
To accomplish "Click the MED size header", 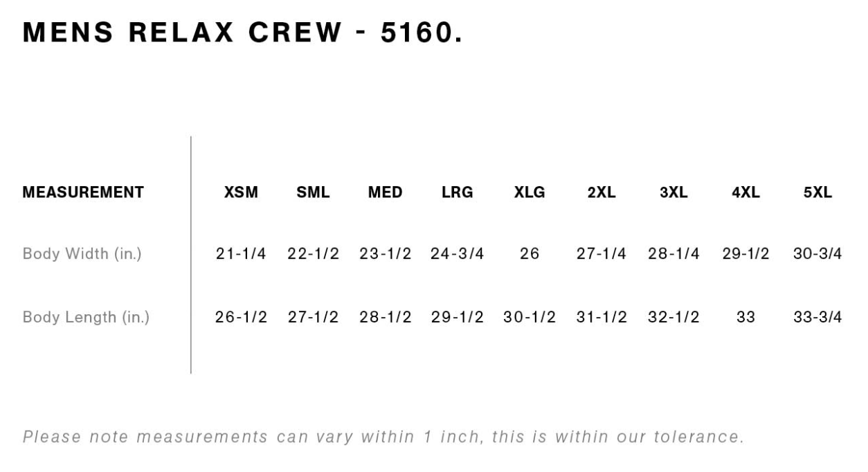I will click(x=385, y=193).
